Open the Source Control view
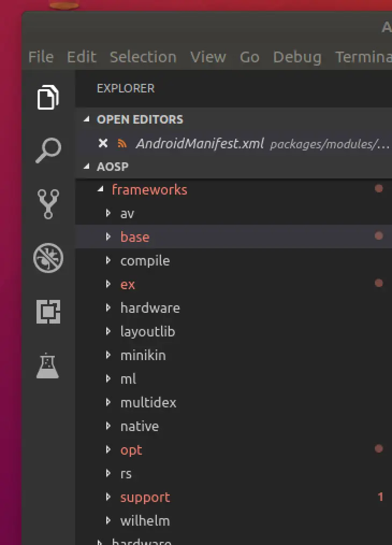 click(x=48, y=204)
